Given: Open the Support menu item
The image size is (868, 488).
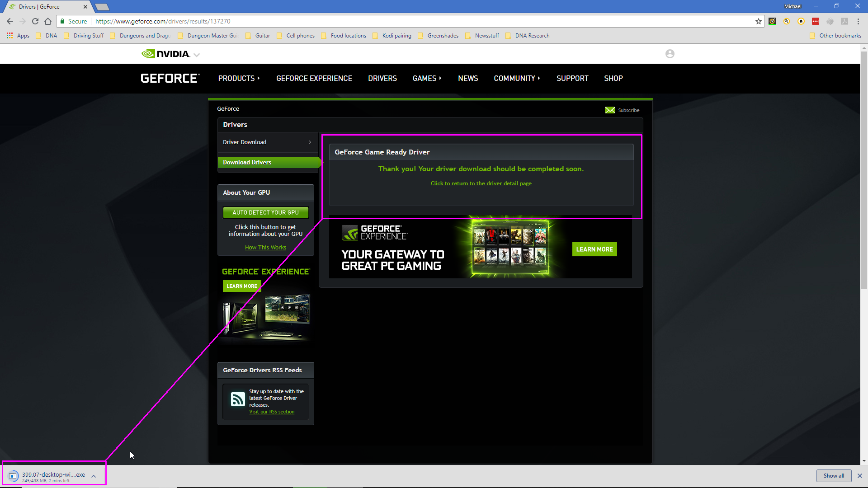Looking at the screenshot, I should (572, 78).
